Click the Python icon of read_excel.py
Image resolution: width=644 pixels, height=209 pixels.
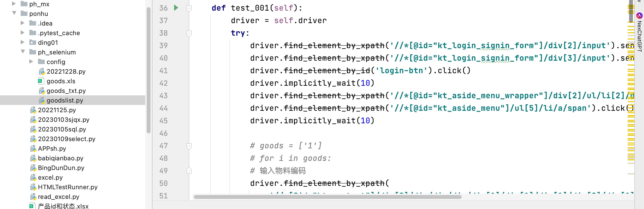[33, 197]
